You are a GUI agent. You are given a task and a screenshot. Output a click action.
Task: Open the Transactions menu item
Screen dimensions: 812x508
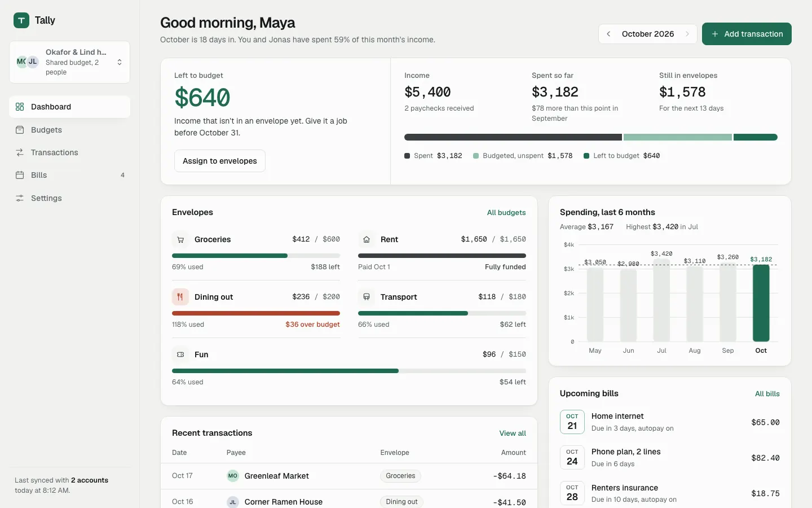click(69, 152)
